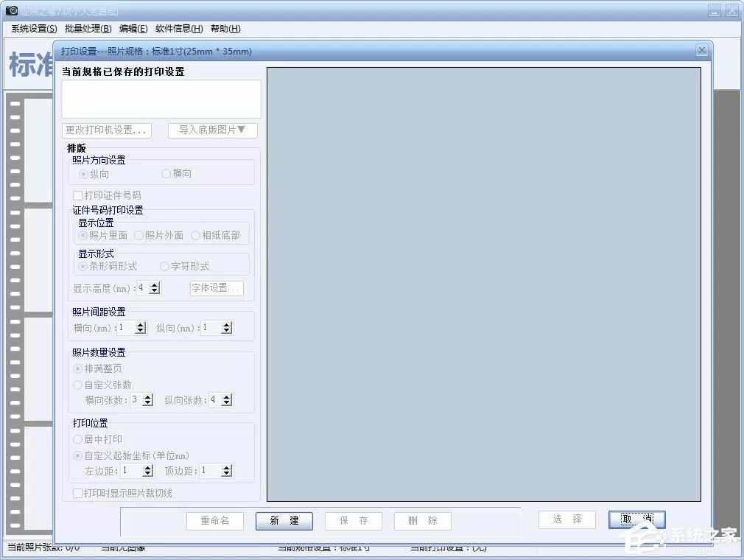Open the 批量处理 menu
The height and width of the screenshot is (560, 744).
[88, 29]
